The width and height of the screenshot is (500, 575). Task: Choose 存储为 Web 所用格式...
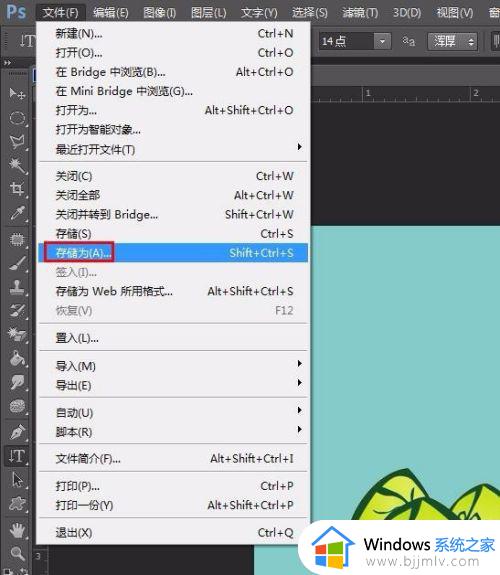pyautogui.click(x=173, y=291)
